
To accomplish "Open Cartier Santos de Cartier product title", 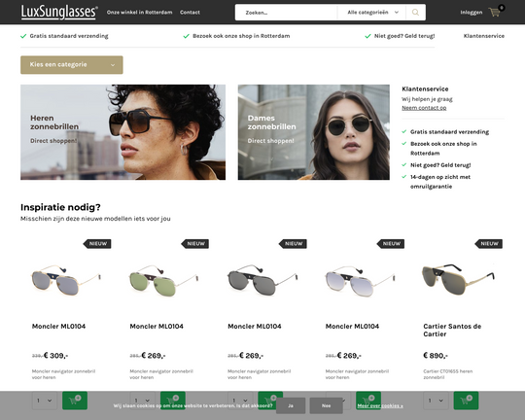I will pyautogui.click(x=452, y=331).
